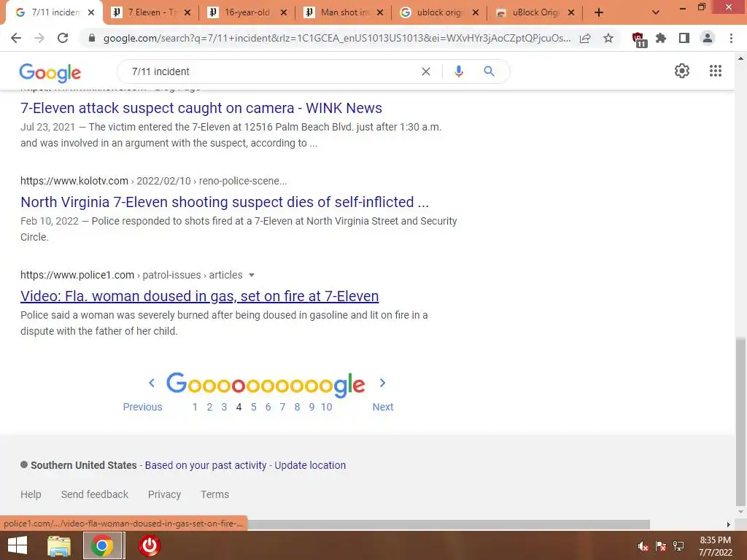747x560 pixels.
Task: Click the vertical page scrollbar thumb
Action: tap(740, 422)
